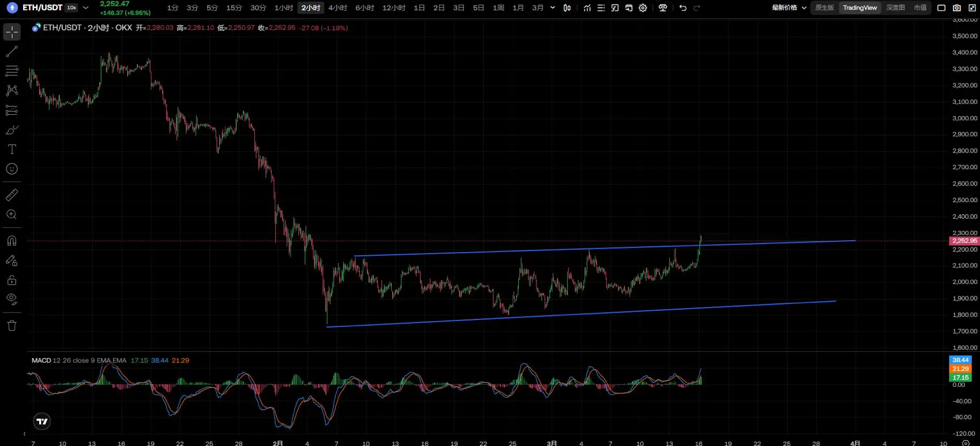This screenshot has height=446, width=980.
Task: Open the candlestick chart style menu
Action: pyautogui.click(x=567, y=8)
